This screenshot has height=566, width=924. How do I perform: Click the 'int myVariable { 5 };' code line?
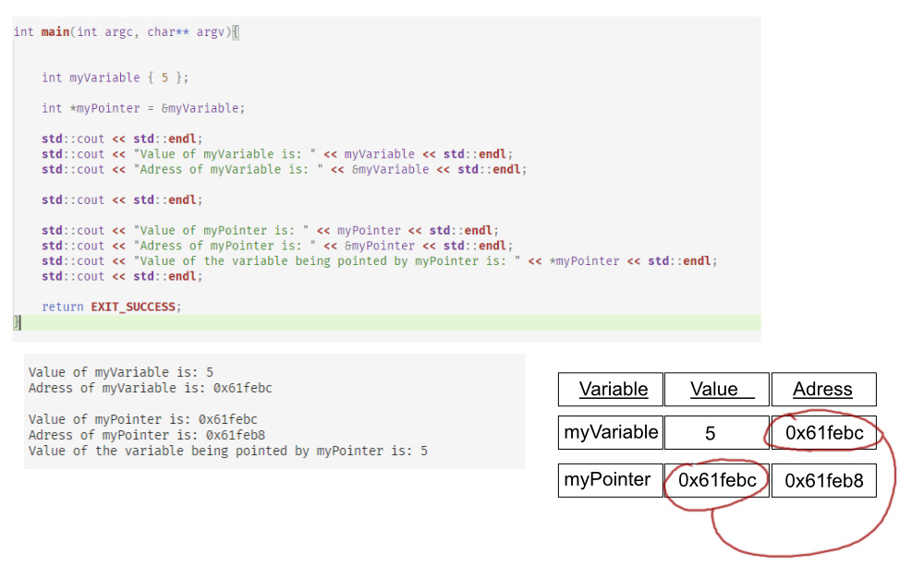(x=115, y=78)
